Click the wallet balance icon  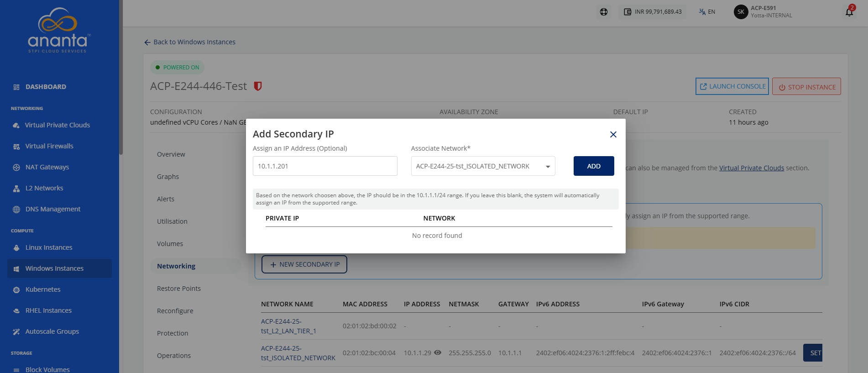point(627,12)
